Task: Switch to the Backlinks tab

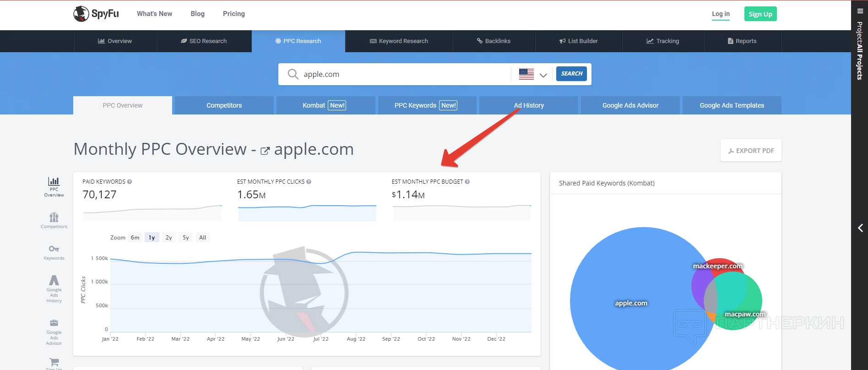Action: [494, 41]
